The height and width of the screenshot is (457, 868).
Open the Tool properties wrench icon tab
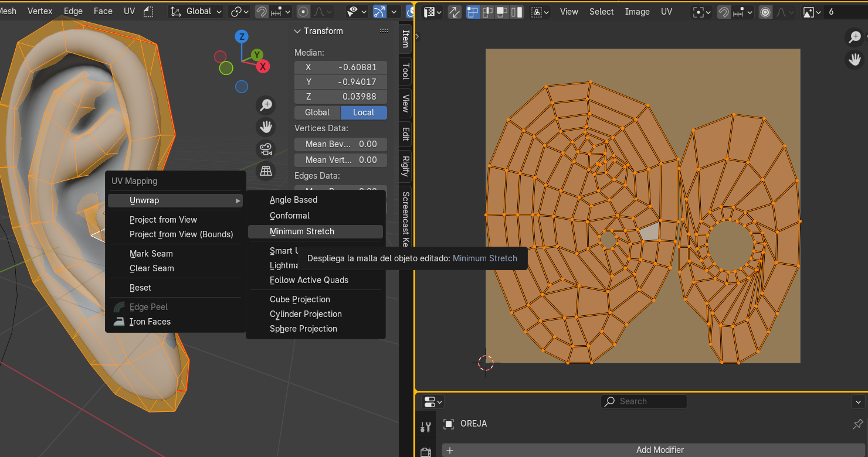pos(426,427)
